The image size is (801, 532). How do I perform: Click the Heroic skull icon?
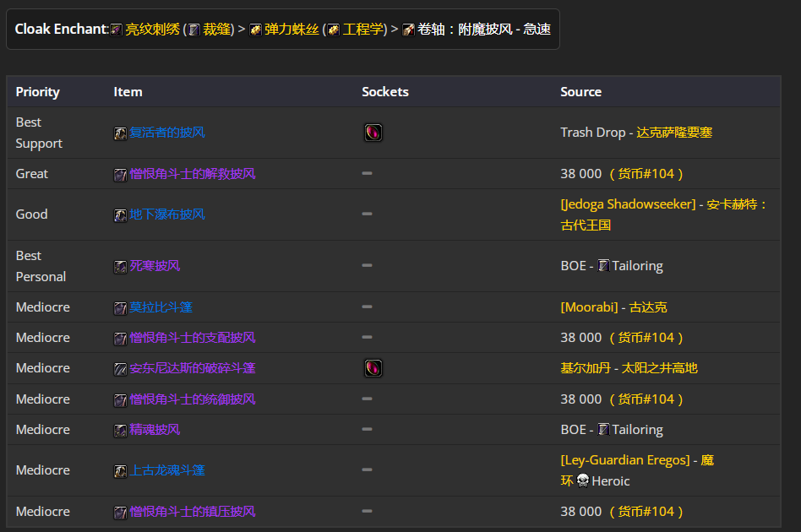click(583, 481)
